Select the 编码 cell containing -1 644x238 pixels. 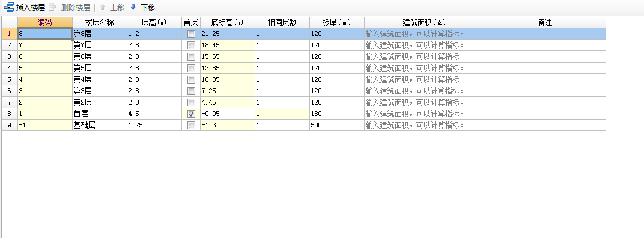[x=45, y=126]
